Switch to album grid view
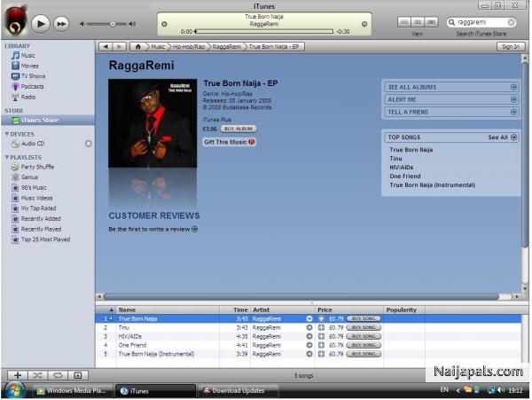This screenshot has width=532, height=400. point(418,22)
